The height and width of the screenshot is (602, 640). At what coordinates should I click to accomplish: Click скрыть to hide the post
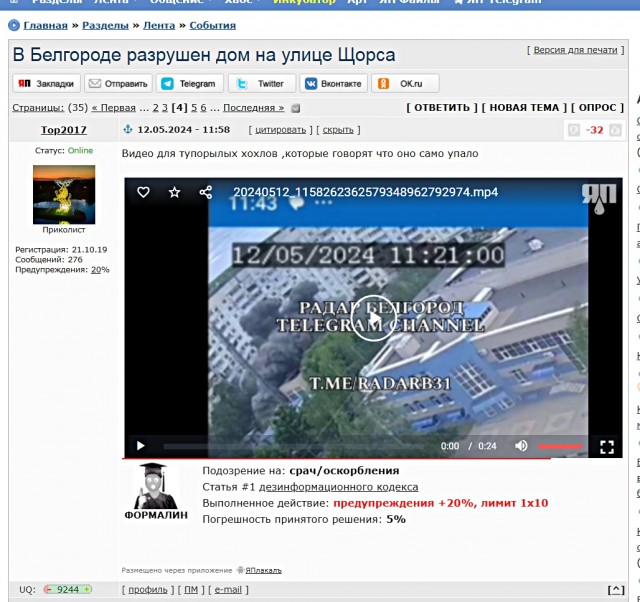coord(338,130)
